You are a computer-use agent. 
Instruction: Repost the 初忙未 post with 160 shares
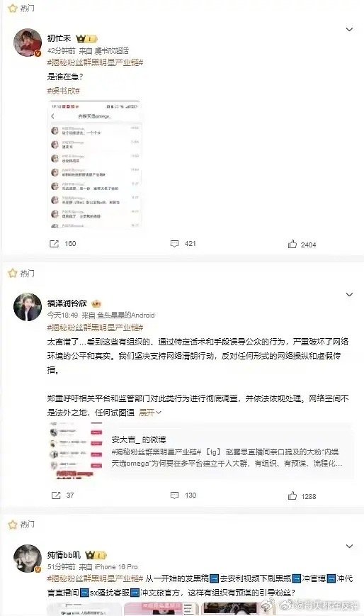tap(62, 244)
